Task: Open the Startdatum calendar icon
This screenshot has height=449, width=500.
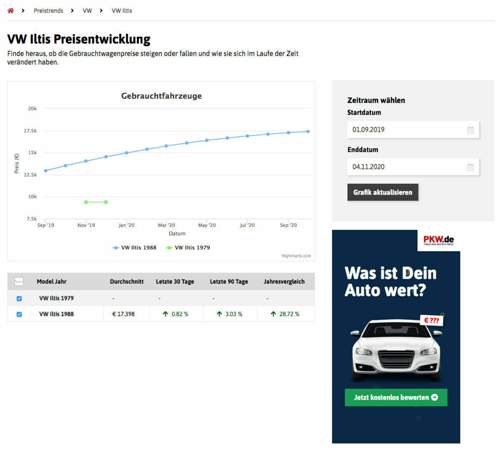Action: [470, 130]
